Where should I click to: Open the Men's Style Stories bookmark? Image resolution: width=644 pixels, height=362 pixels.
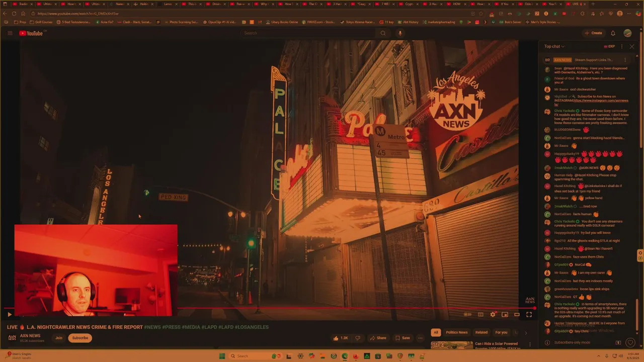[543, 22]
